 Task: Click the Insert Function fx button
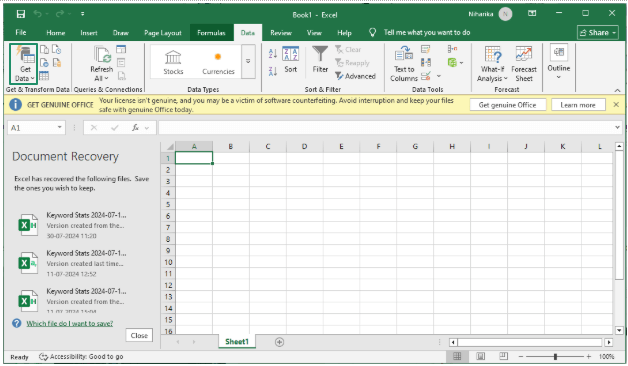135,128
